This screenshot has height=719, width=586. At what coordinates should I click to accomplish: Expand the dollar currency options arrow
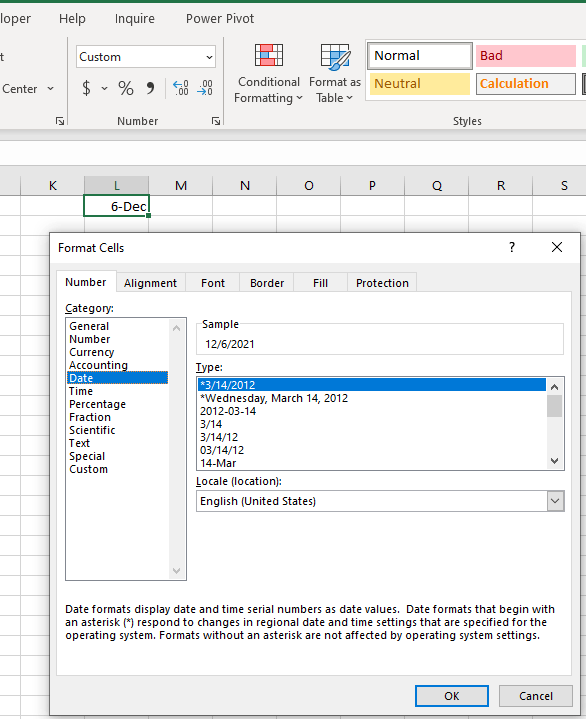tap(105, 88)
